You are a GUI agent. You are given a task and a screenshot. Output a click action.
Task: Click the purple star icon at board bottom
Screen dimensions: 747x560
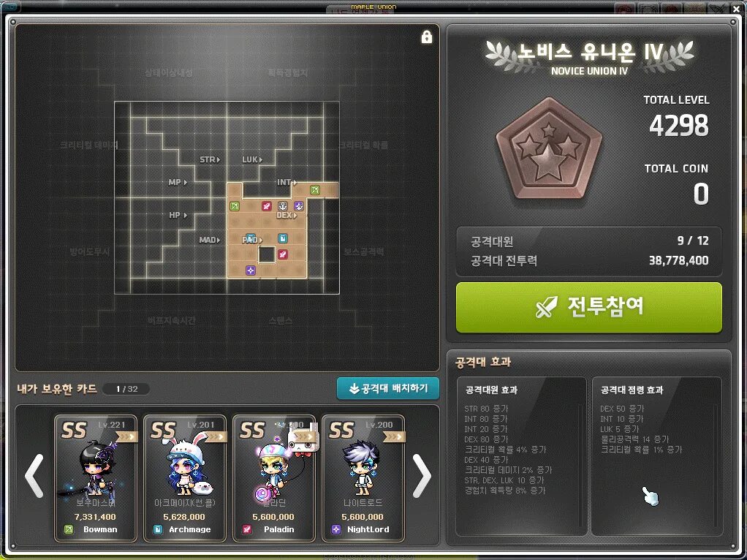(251, 270)
